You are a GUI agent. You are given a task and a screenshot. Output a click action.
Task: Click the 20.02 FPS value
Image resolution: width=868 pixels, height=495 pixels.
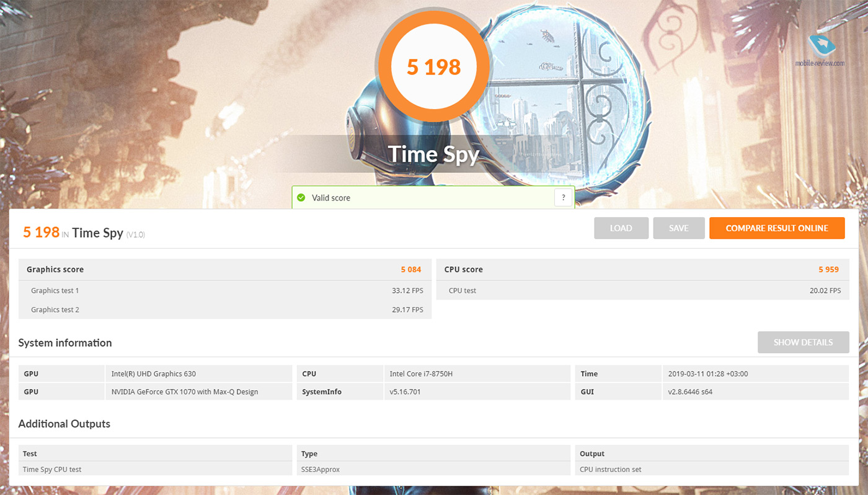tap(825, 290)
